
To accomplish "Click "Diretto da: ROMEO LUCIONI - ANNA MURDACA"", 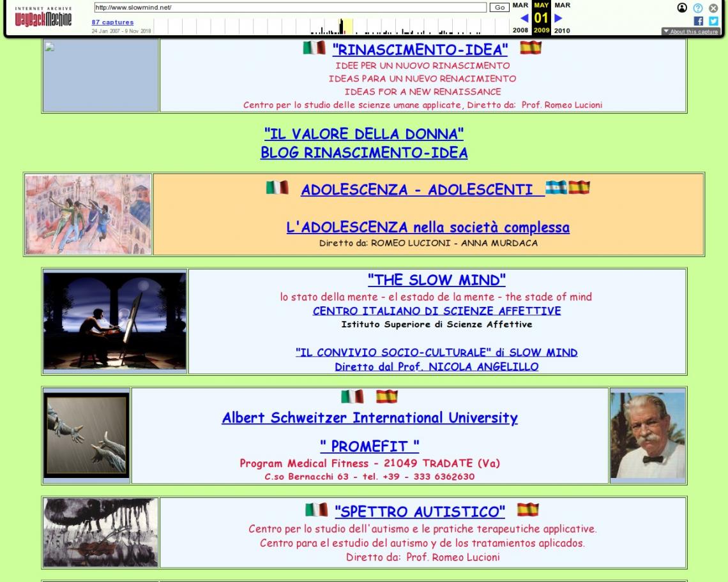I will [428, 243].
